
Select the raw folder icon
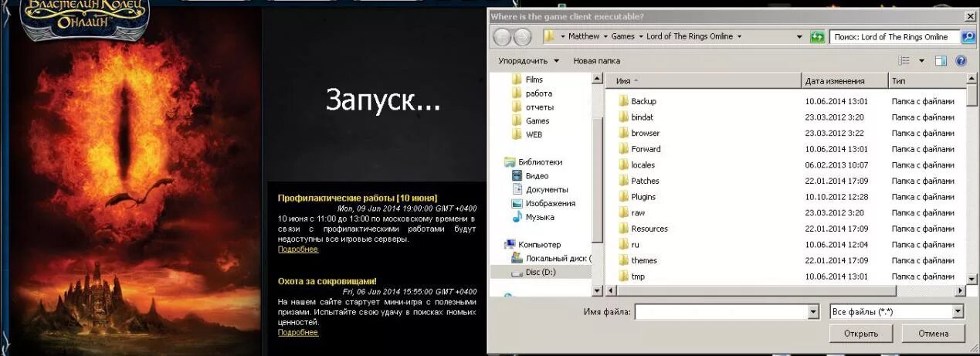[624, 212]
